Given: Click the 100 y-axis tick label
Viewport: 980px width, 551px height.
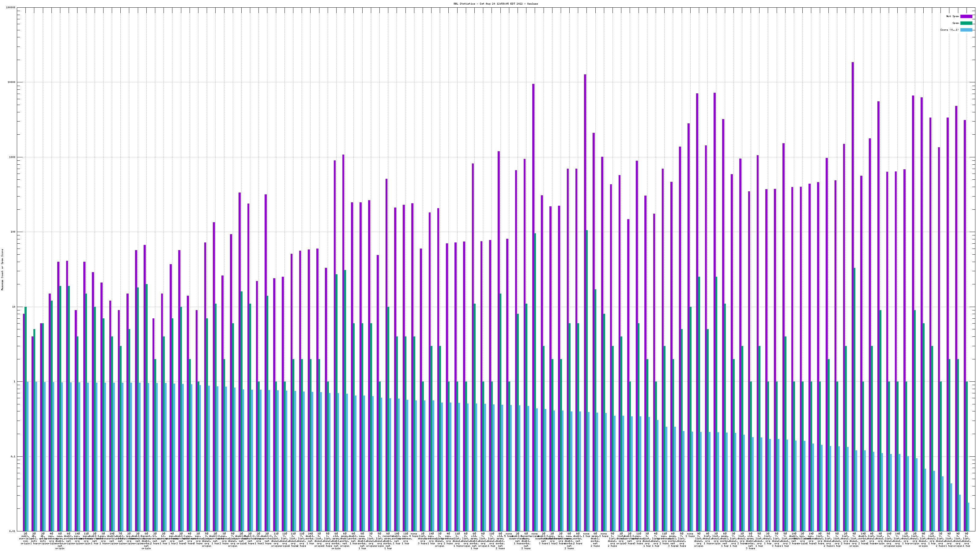Looking at the screenshot, I should [13, 232].
